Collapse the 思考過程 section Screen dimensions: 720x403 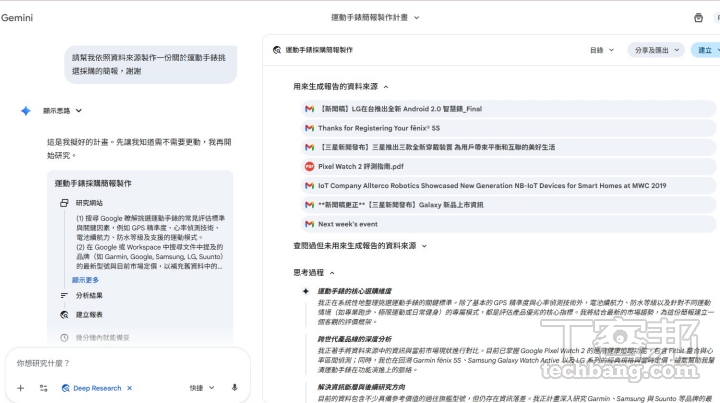tap(332, 273)
